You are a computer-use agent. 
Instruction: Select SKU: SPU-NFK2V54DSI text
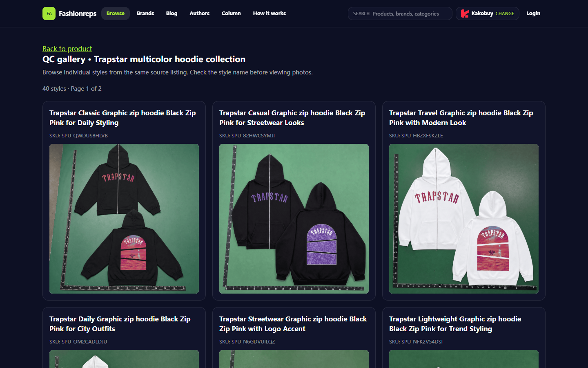pos(416,342)
